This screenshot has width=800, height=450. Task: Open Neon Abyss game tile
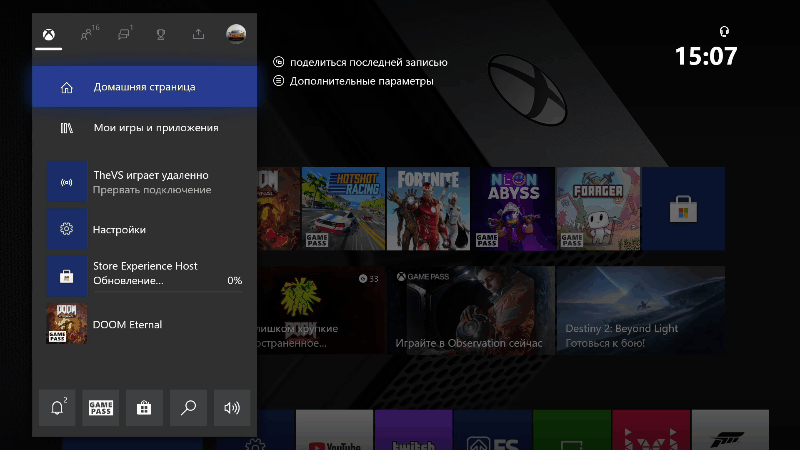(x=513, y=209)
